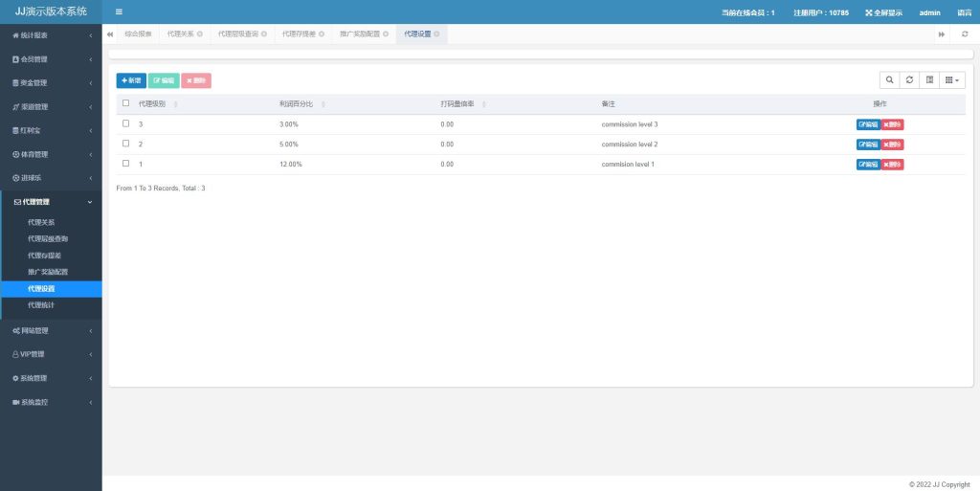The height and width of the screenshot is (491, 980).
Task: Sort by the 代理级别 column sort arrows
Action: (x=176, y=104)
